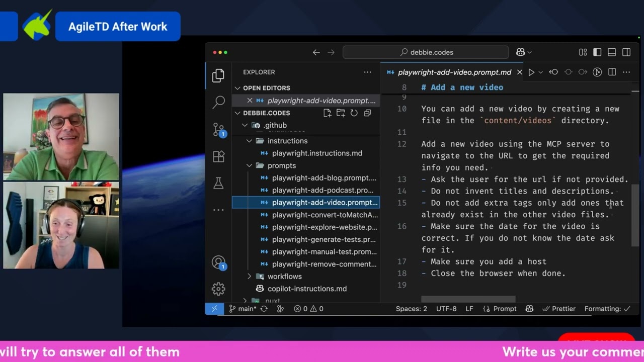Image resolution: width=644 pixels, height=362 pixels.
Task: Create a new file in DEBBIE.CODES
Action: point(328,113)
